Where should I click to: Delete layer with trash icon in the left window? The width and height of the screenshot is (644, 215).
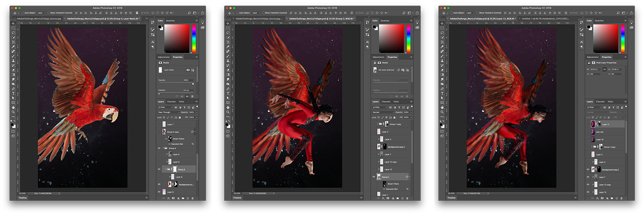point(192,198)
